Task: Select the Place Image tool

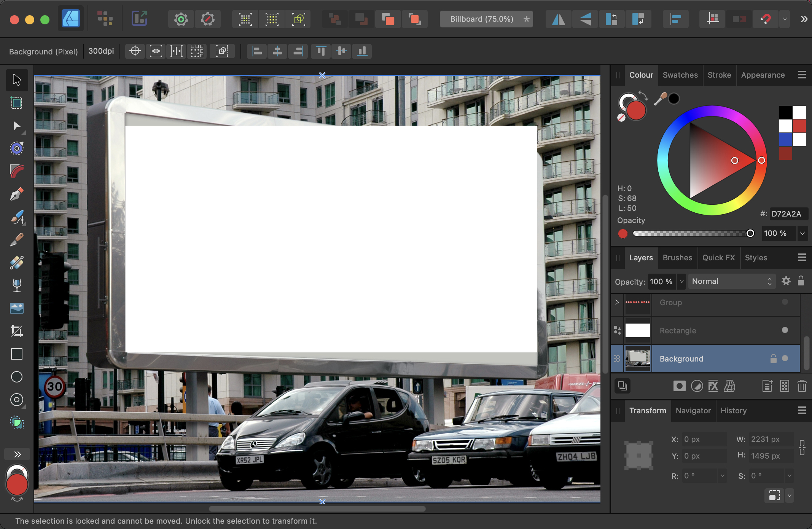Action: tap(17, 308)
